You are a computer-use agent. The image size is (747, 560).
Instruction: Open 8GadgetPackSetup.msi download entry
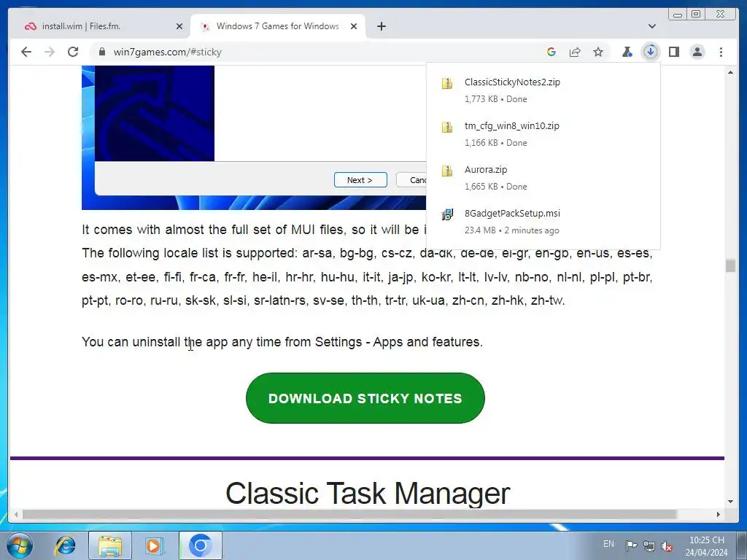[543, 222]
